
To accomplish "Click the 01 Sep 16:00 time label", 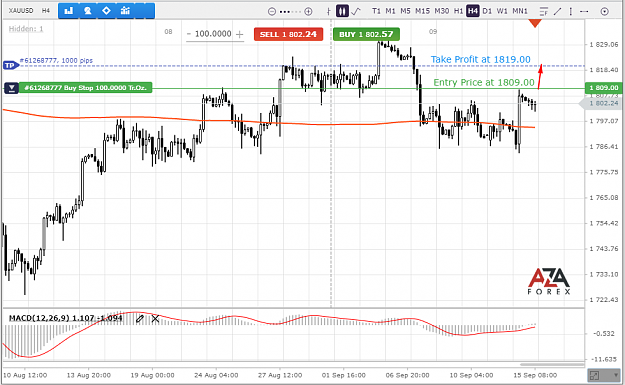I will click(344, 375).
